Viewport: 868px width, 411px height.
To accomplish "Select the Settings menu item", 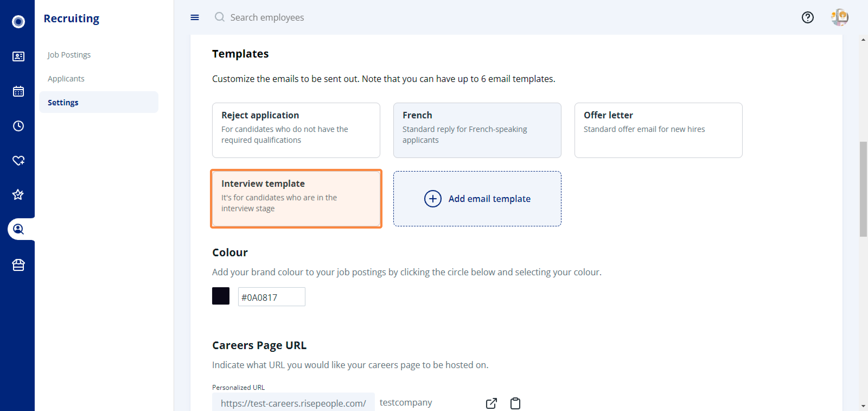I will click(x=98, y=102).
